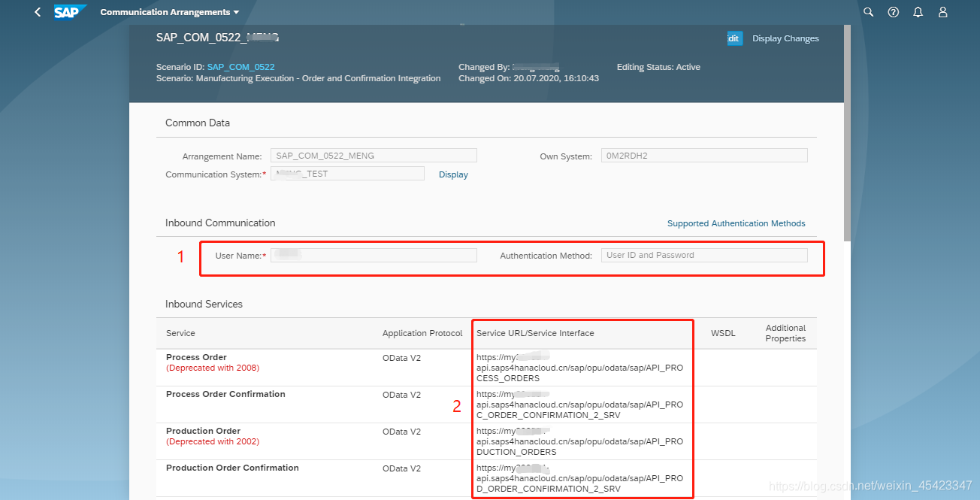This screenshot has width=980, height=500.
Task: Click the Inbound Services section heading
Action: pos(204,304)
